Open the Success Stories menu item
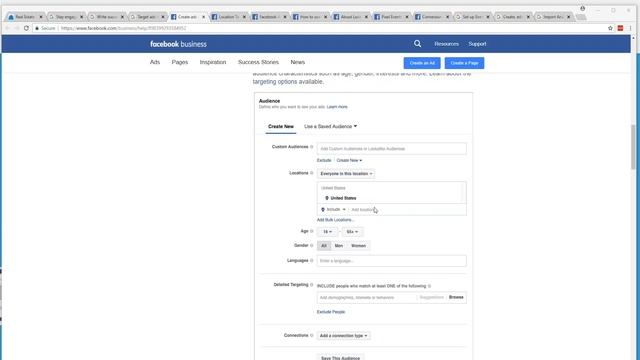 click(258, 62)
